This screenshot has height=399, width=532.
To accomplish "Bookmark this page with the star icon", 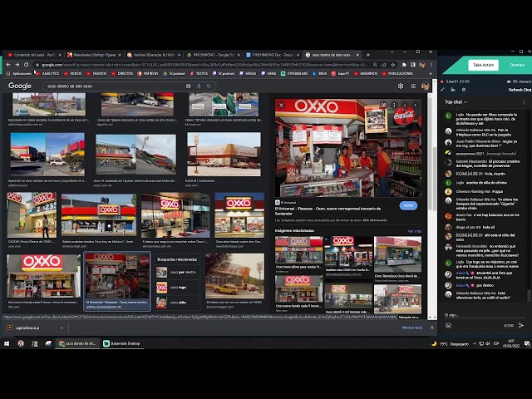I will pyautogui.click(x=393, y=65).
